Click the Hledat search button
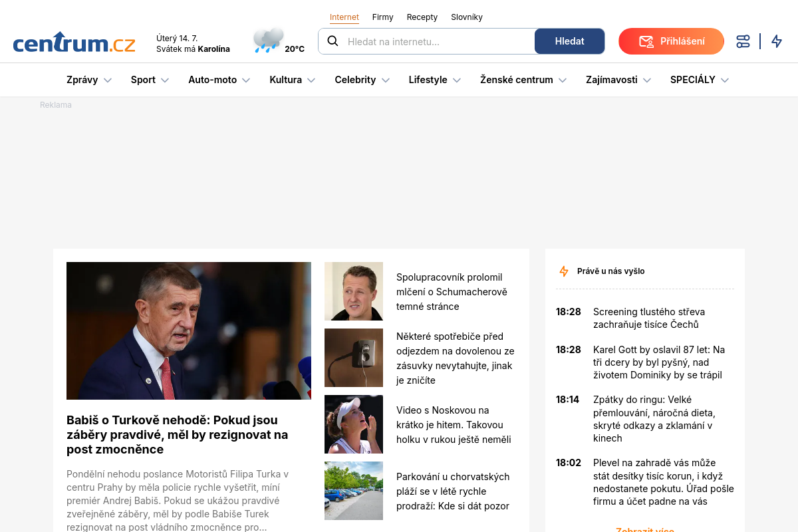 (x=570, y=41)
